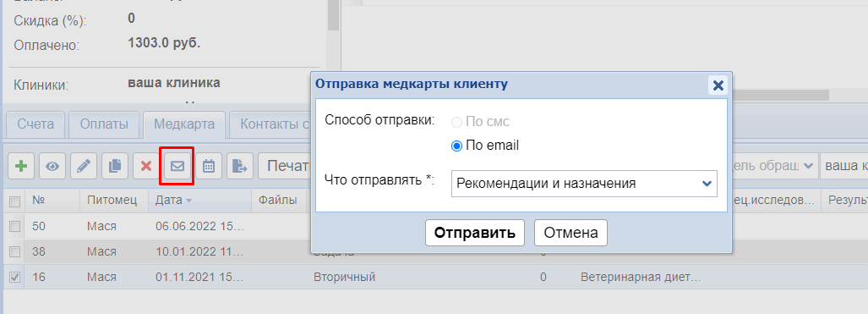
Task: Expand the ваша клиника filter combo box
Action: [844, 166]
